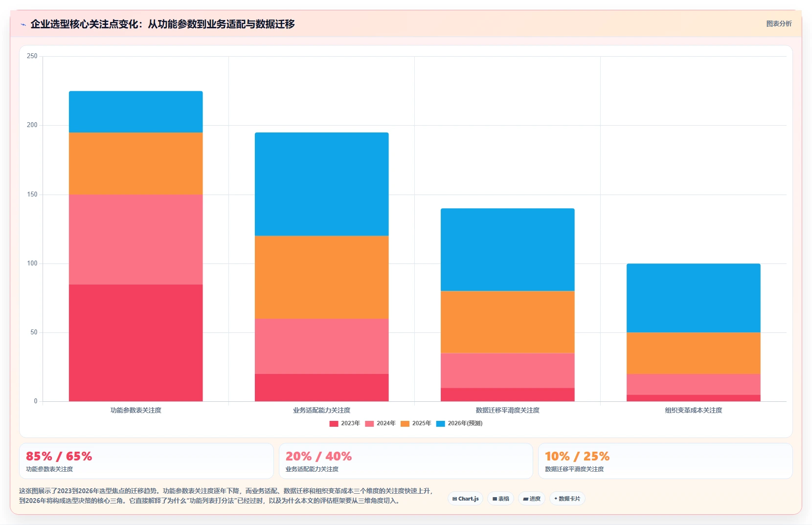This screenshot has height=525, width=812.
Task: Click the 2025年 orange segment of 组织变革成本关注度 bar
Action: click(694, 353)
